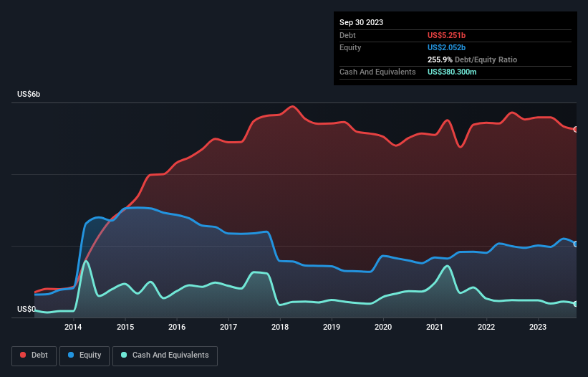
Task: Select the Equity endpoint marker on chart
Action: pyautogui.click(x=576, y=244)
